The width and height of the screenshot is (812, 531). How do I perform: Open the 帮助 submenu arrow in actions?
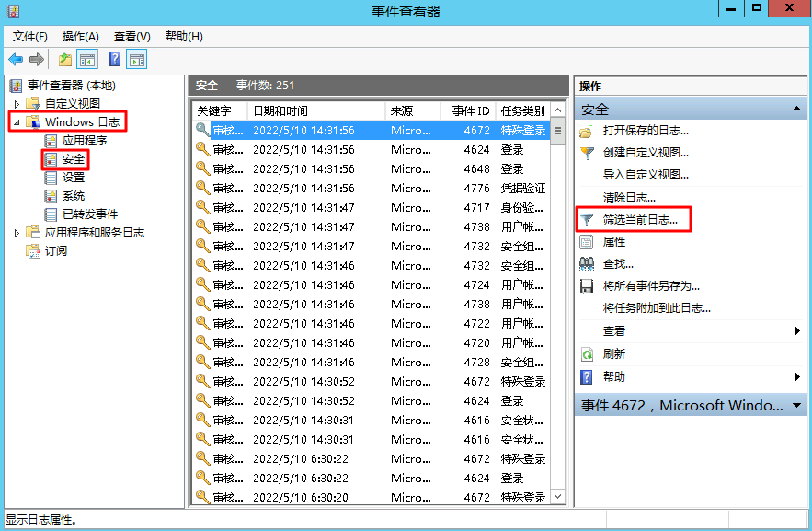(797, 377)
